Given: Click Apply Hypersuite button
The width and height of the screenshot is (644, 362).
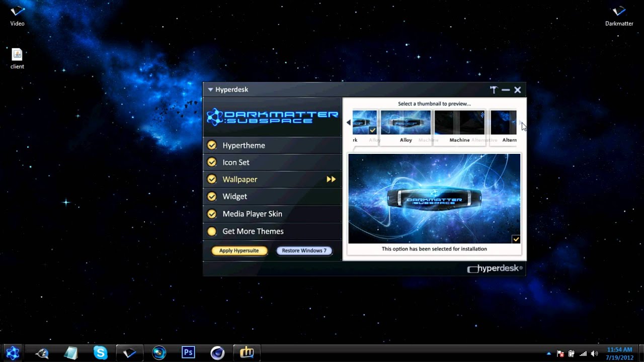Looking at the screenshot, I should coord(239,250).
